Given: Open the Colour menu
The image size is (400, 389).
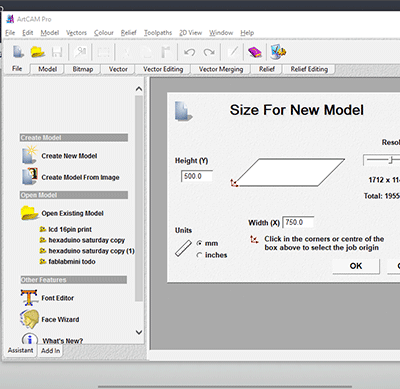Looking at the screenshot, I should click(x=104, y=33).
